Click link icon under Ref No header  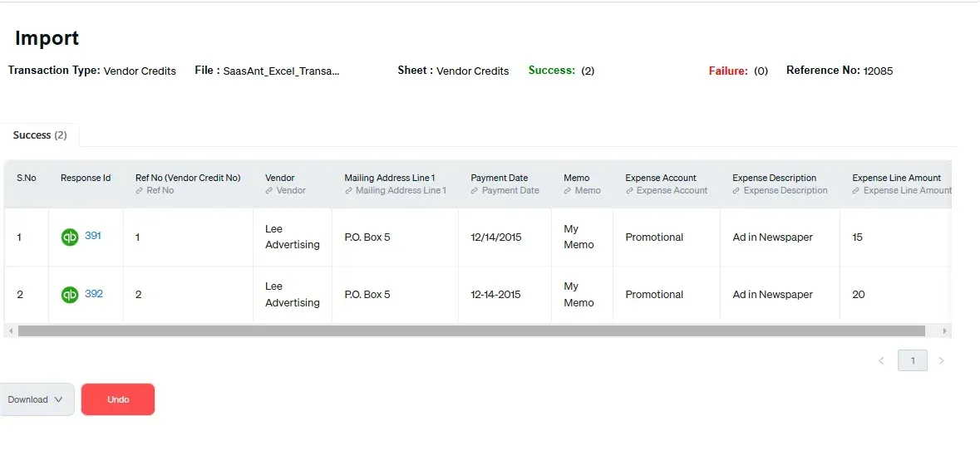pos(140,191)
